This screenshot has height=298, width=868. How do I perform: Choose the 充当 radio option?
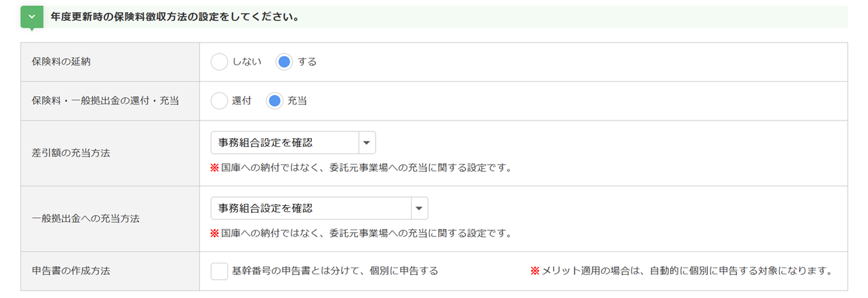click(275, 101)
